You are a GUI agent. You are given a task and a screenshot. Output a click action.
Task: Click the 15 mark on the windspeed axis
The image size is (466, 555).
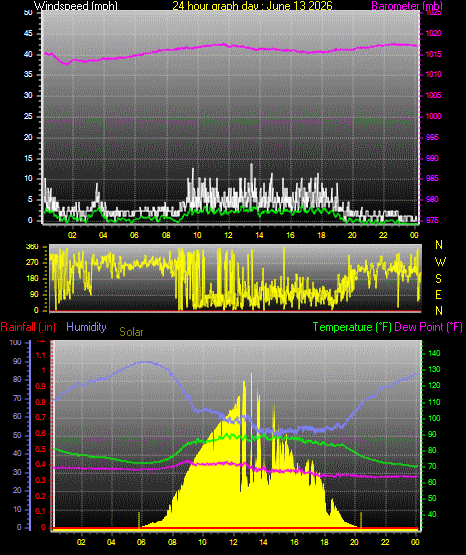click(28, 158)
